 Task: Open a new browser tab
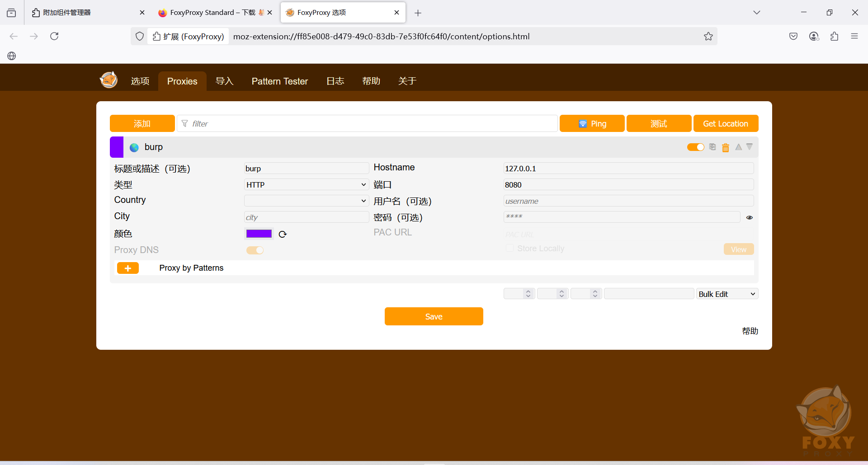click(x=418, y=13)
